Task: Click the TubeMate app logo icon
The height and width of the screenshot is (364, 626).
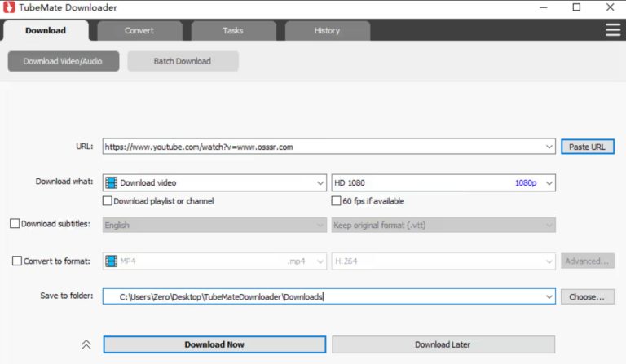Action: click(9, 7)
